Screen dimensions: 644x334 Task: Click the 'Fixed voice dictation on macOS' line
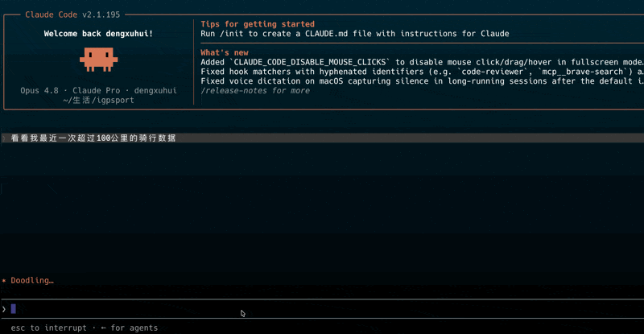point(422,81)
